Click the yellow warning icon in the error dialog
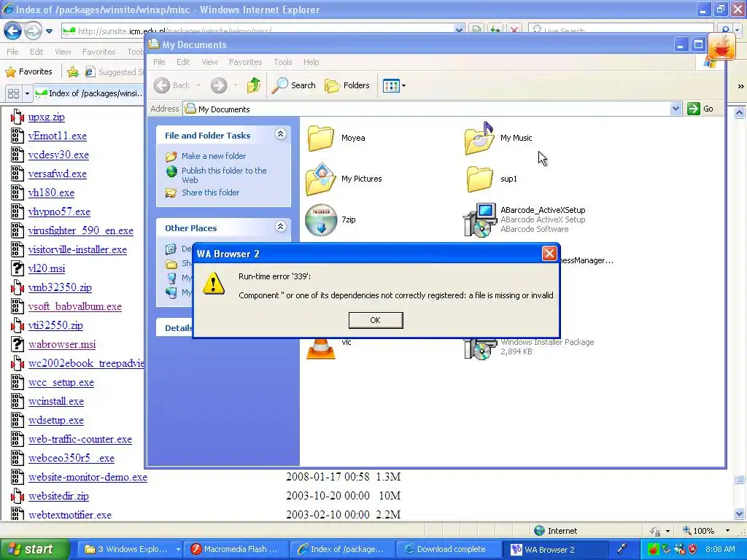The width and height of the screenshot is (747, 560). click(x=214, y=284)
